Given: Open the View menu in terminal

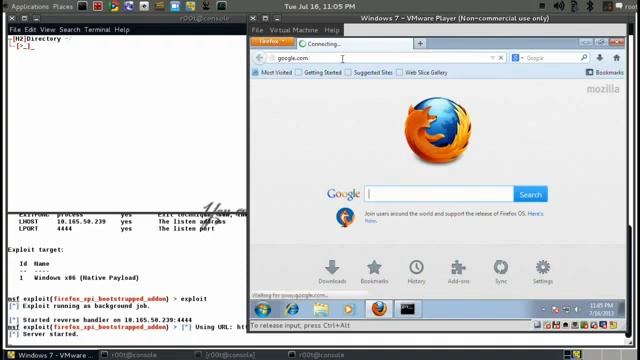Looking at the screenshot, I should (x=47, y=29).
